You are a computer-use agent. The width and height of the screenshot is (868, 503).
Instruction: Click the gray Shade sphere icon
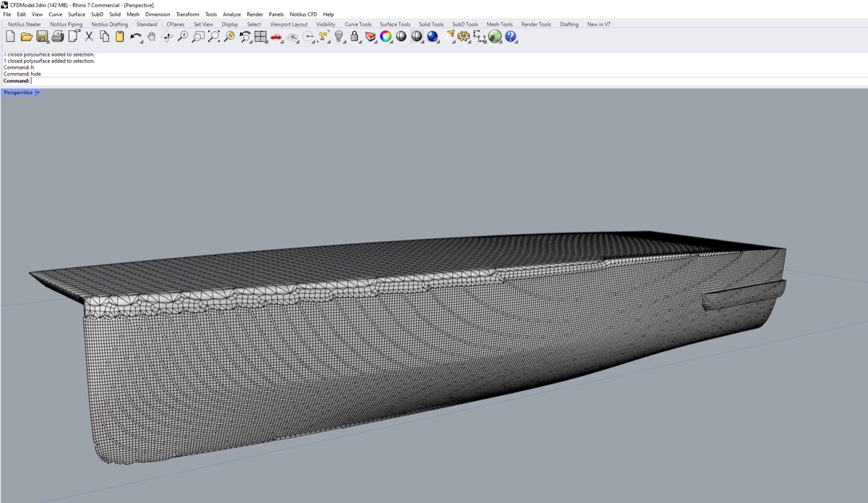(x=401, y=36)
